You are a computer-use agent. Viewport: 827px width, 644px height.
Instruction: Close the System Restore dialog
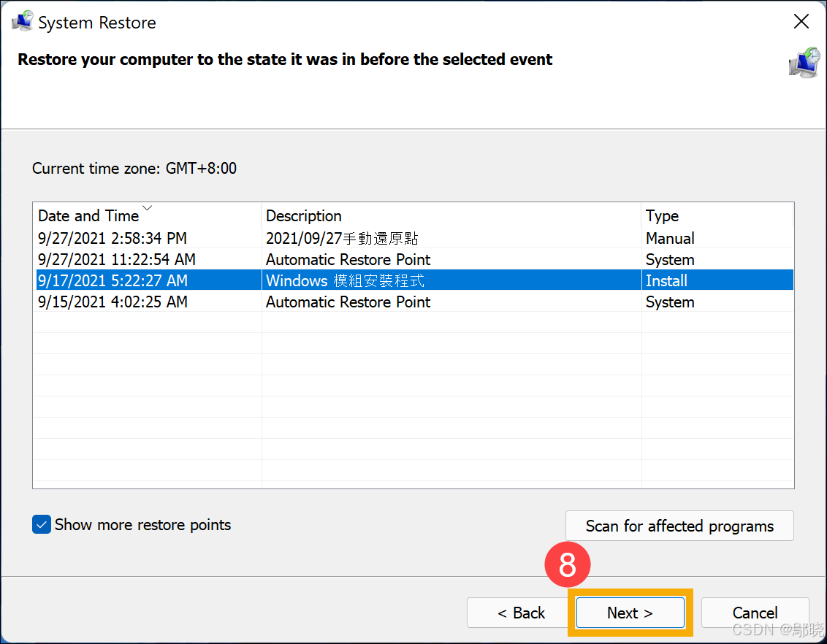(x=801, y=21)
